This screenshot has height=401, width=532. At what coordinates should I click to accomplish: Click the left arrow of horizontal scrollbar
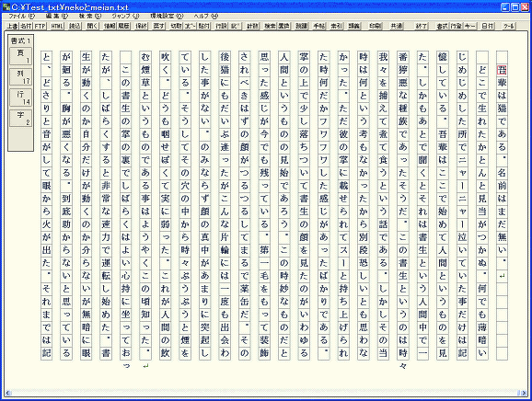(x=8, y=393)
